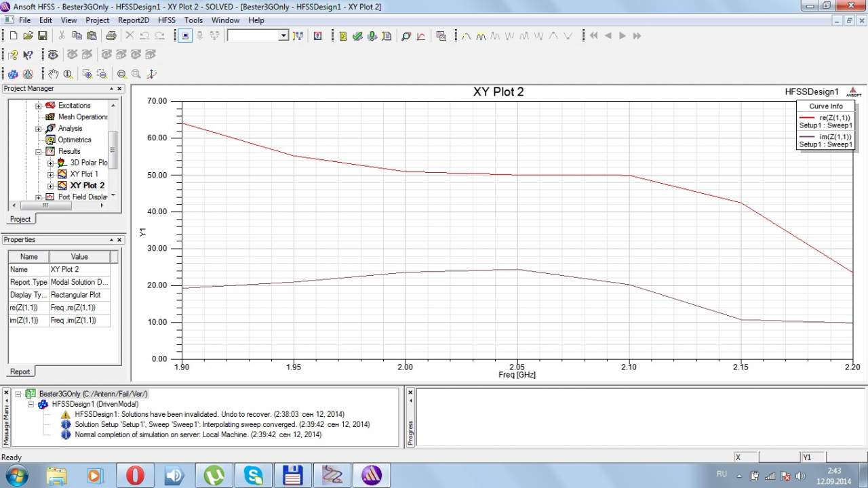Click the Save project toolbar icon
The width and height of the screenshot is (868, 488).
[42, 36]
